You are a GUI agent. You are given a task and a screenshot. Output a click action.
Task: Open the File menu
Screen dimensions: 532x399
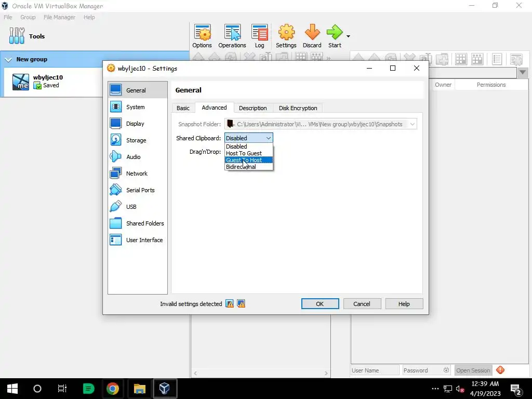click(x=8, y=17)
